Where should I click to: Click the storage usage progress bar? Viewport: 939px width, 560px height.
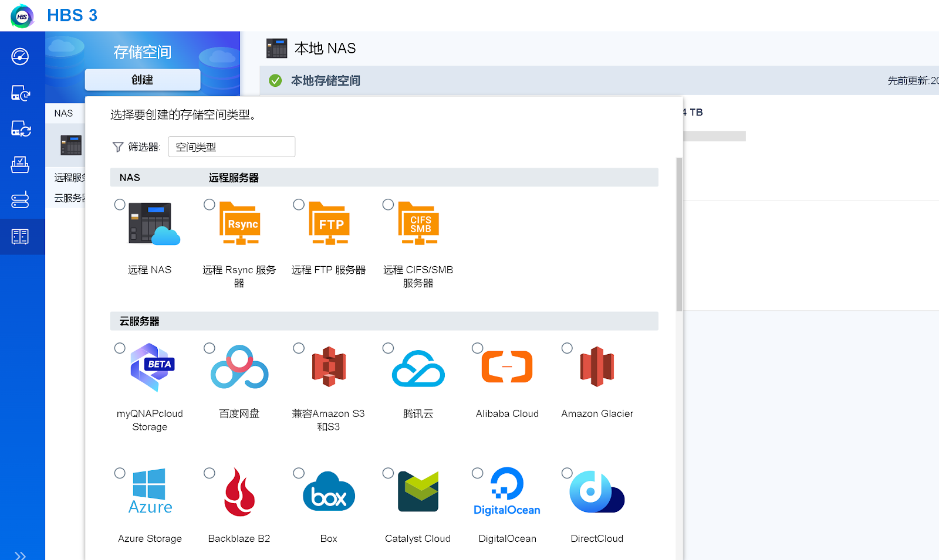tap(714, 136)
